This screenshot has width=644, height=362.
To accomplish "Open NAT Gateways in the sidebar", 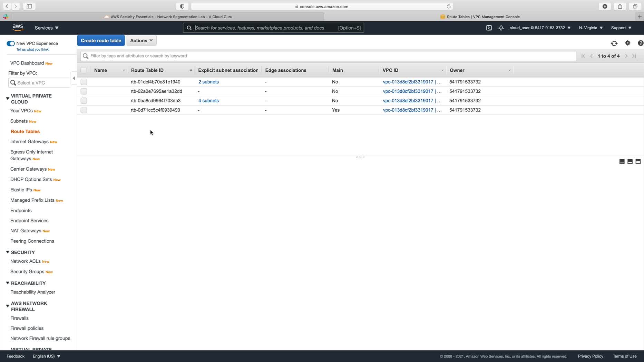I will [26, 231].
